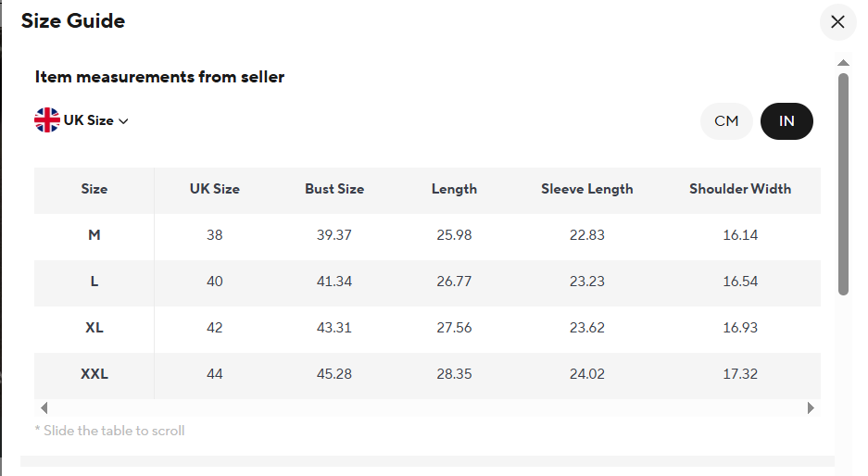Select the XL size row label
The width and height of the screenshot is (868, 476).
point(94,328)
